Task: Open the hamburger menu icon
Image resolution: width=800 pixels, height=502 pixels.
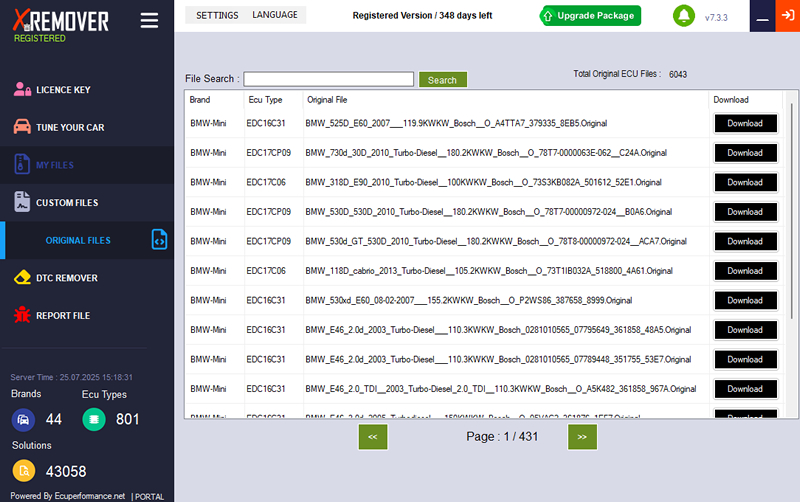Action: 149,20
